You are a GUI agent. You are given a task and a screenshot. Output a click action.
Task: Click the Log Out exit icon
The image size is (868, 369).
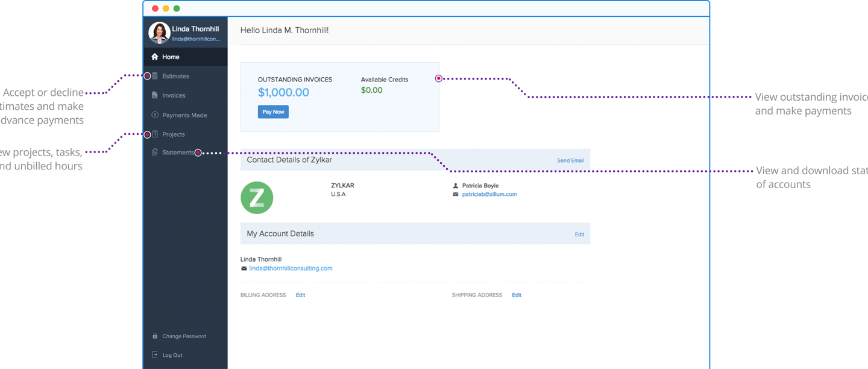tap(155, 355)
